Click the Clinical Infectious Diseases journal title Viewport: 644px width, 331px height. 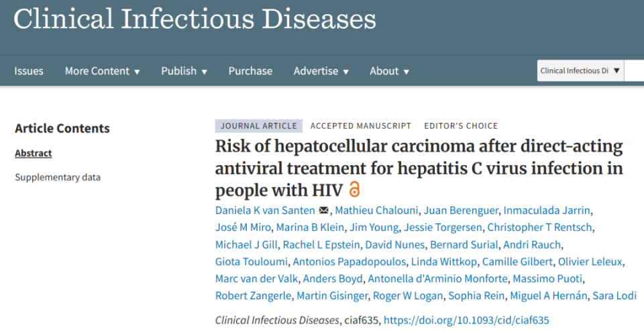click(x=195, y=19)
